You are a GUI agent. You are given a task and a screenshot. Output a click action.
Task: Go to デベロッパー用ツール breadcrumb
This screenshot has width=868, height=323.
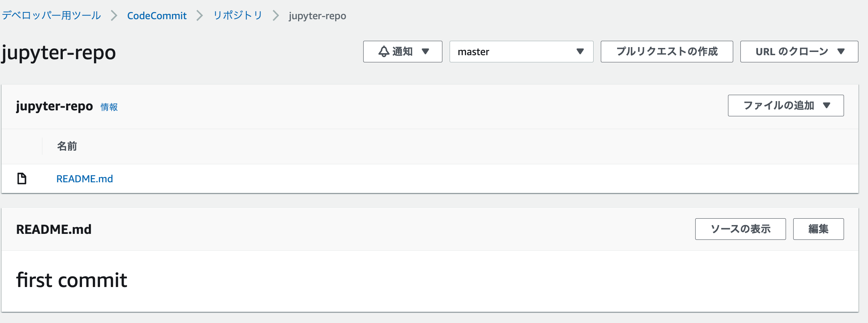[51, 16]
